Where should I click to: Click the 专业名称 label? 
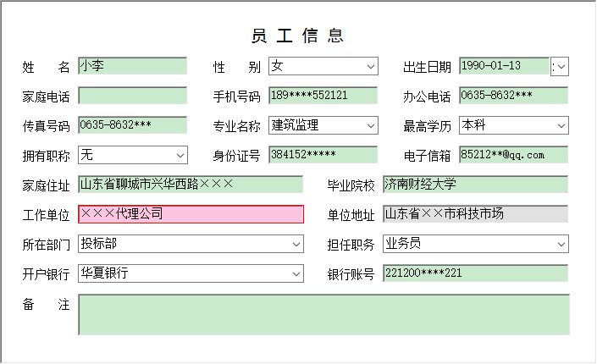point(236,126)
